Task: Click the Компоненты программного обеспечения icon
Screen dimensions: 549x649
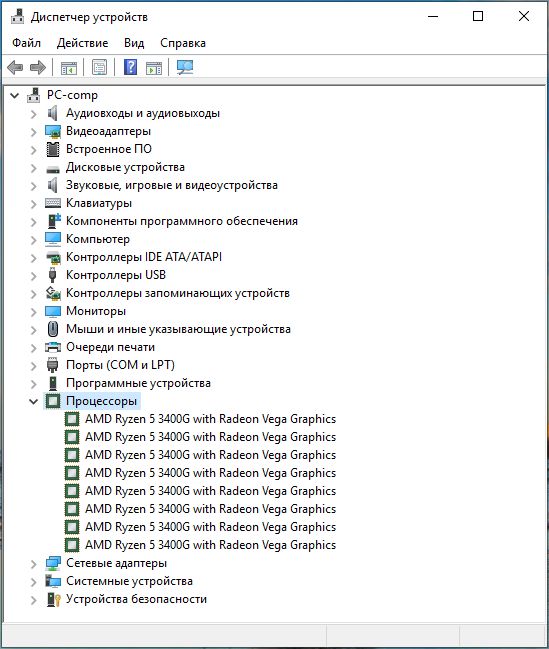Action: click(53, 221)
